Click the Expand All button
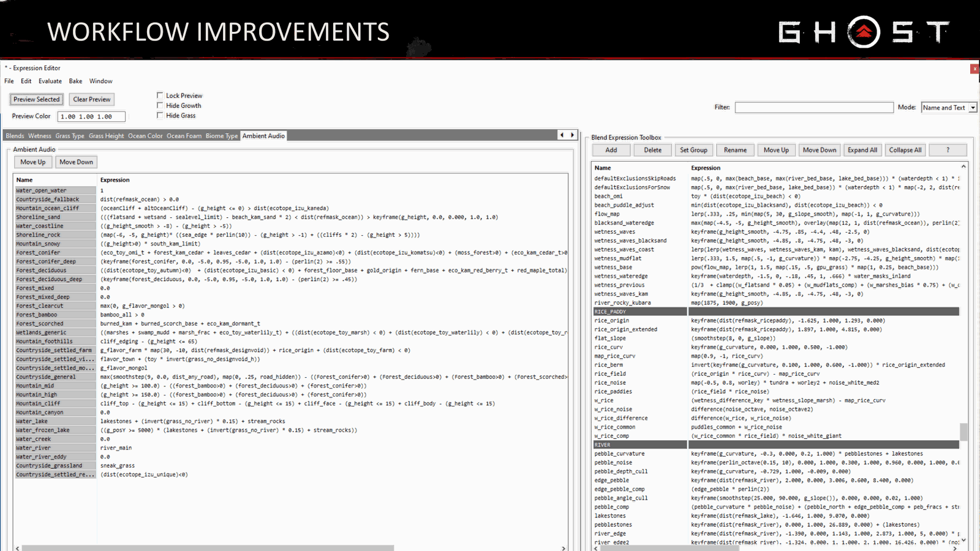The image size is (980, 551). coord(862,150)
